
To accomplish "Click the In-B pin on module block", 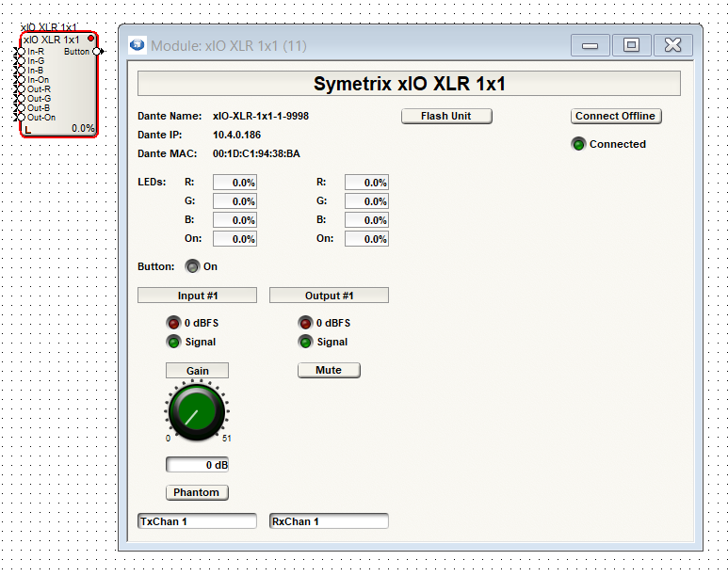I will coord(20,71).
